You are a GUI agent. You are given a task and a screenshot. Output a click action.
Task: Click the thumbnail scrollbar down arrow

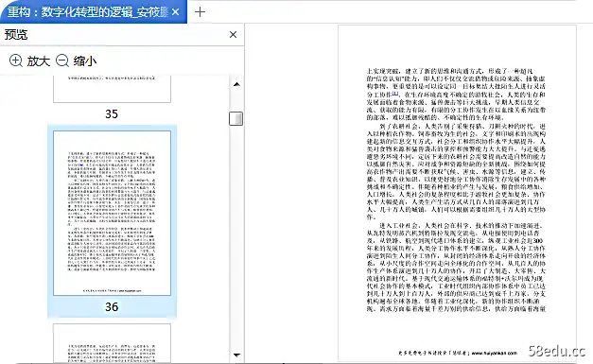point(236,355)
